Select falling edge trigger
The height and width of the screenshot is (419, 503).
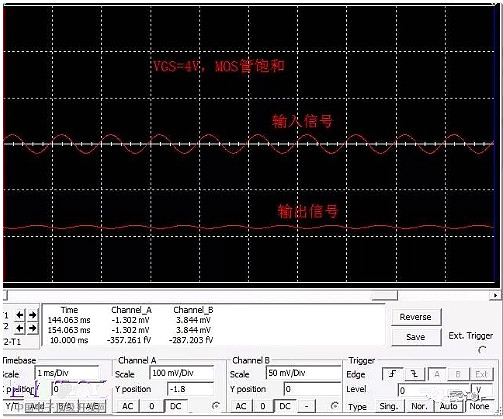(415, 374)
